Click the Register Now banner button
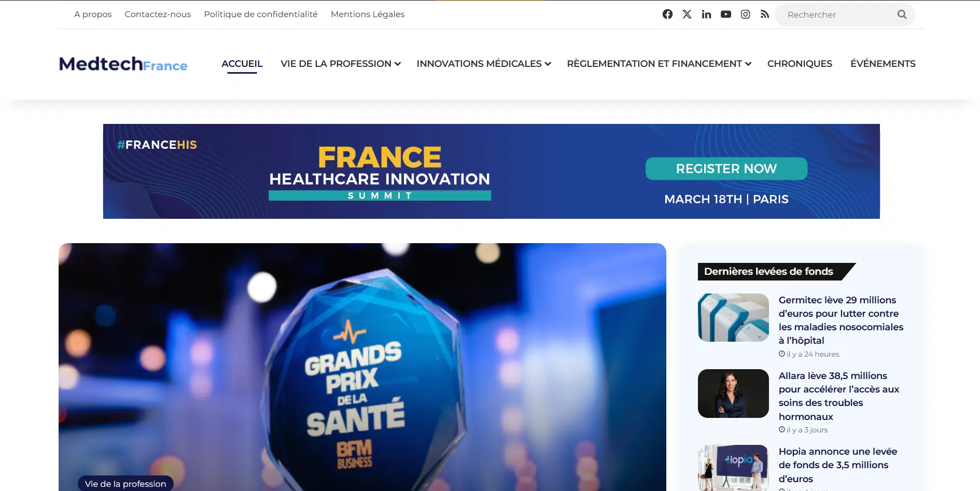 (726, 169)
